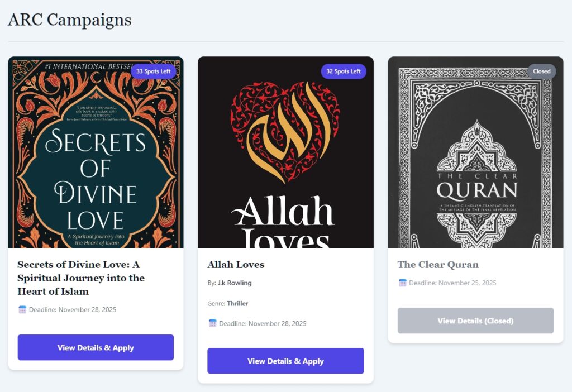Click calendar icon on Secrets of Divine Love card
This screenshot has height=392, width=572.
[22, 309]
